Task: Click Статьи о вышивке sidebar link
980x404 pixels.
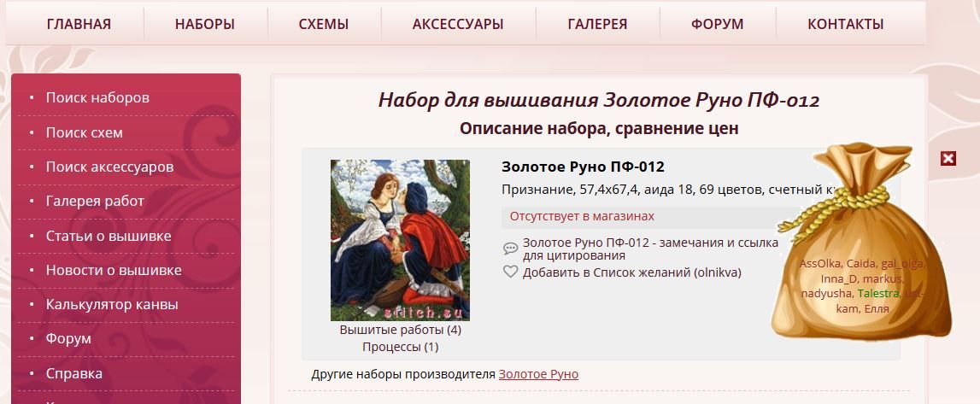Action: pyautogui.click(x=109, y=236)
